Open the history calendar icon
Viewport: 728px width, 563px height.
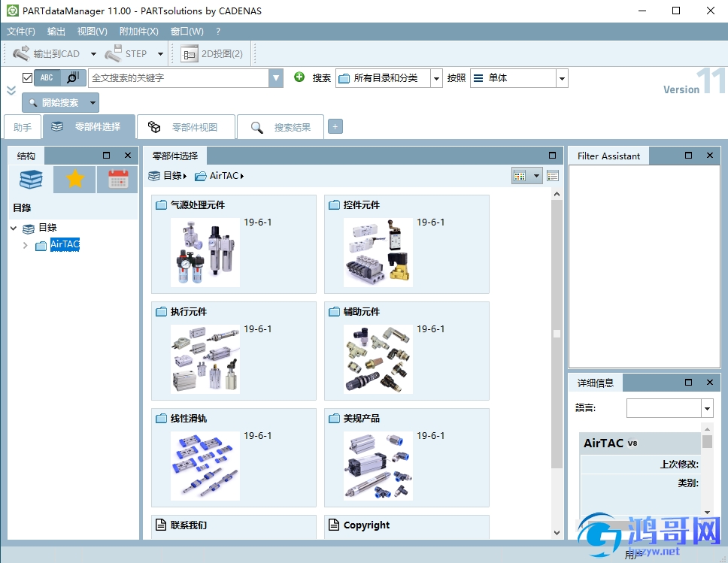pos(118,179)
